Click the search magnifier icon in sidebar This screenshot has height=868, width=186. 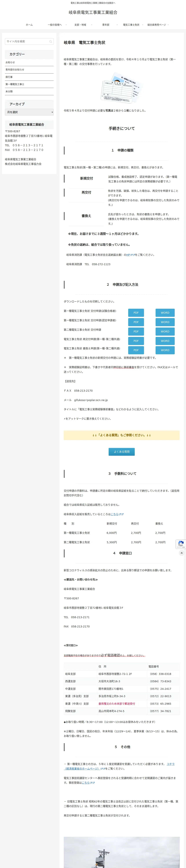pyautogui.click(x=51, y=41)
